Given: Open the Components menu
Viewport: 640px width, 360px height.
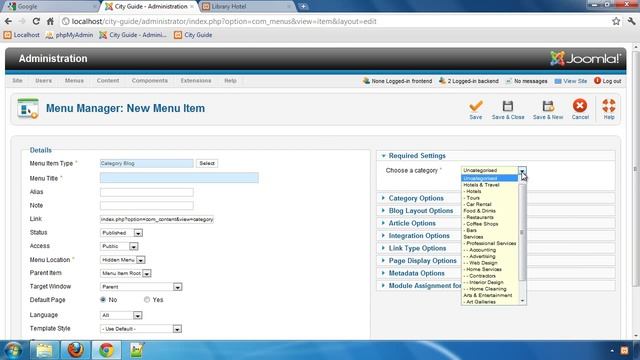Looking at the screenshot, I should (x=150, y=81).
